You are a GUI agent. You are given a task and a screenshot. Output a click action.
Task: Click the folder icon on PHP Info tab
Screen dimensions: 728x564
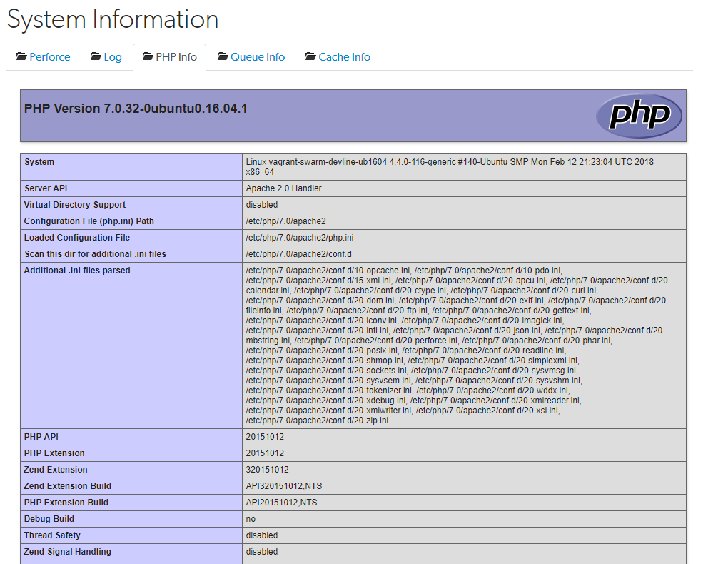pos(148,56)
